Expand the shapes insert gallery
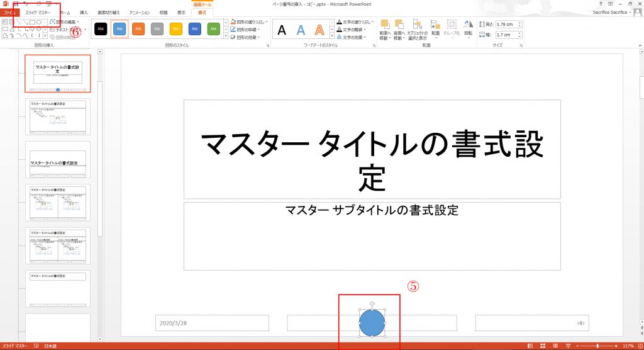Viewport: 644px width, 350px height. 45,36
